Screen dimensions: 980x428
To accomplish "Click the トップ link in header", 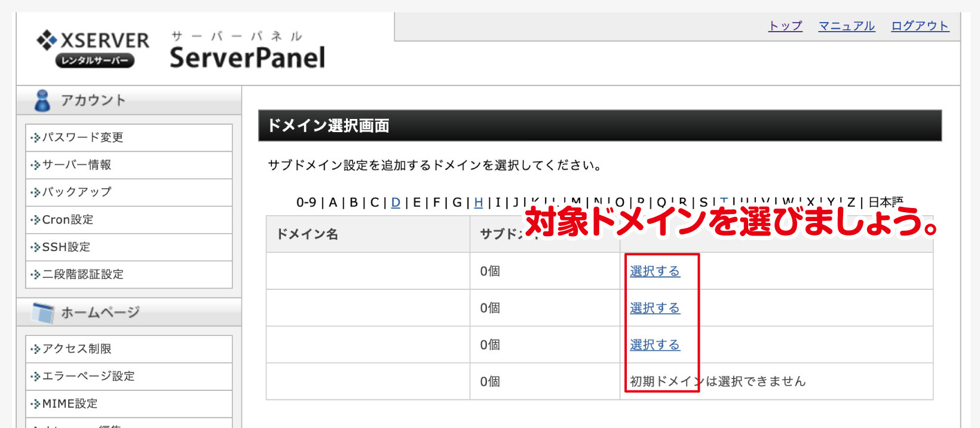I will pos(785,26).
